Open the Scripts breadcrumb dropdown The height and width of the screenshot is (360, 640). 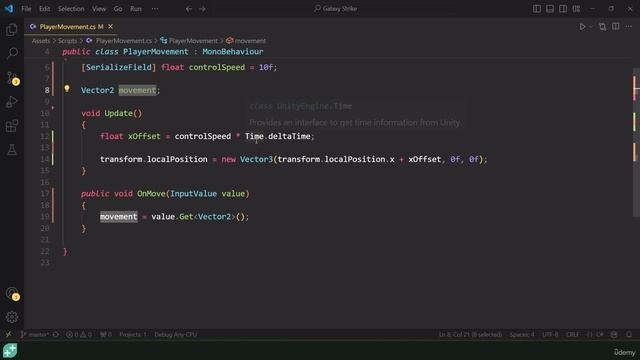(x=67, y=41)
